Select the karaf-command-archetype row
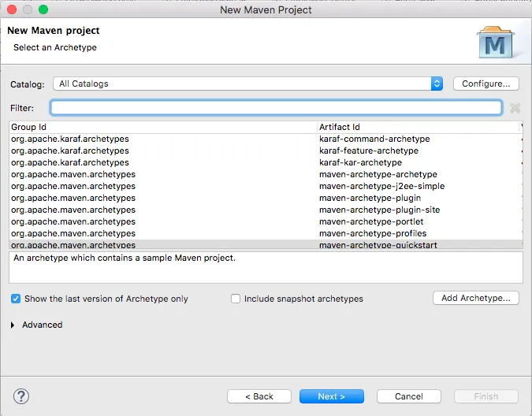Viewport: 532px width, 416px height. point(266,139)
